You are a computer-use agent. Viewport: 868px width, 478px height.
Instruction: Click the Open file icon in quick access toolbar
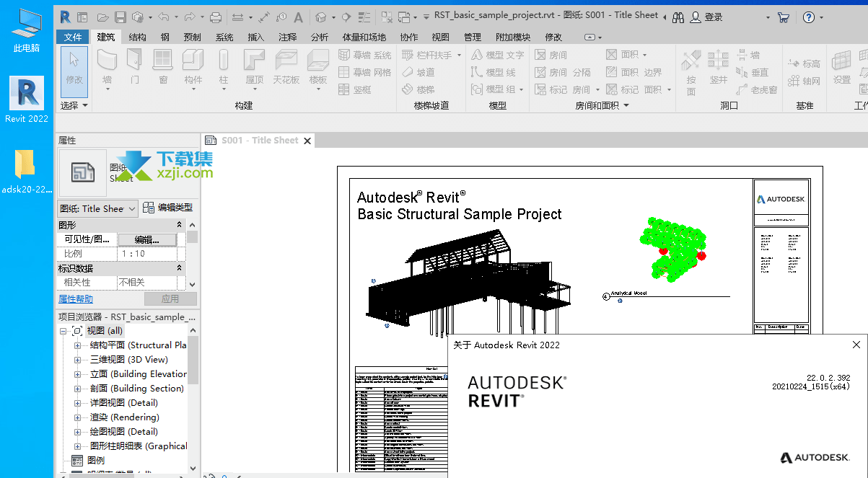click(103, 17)
